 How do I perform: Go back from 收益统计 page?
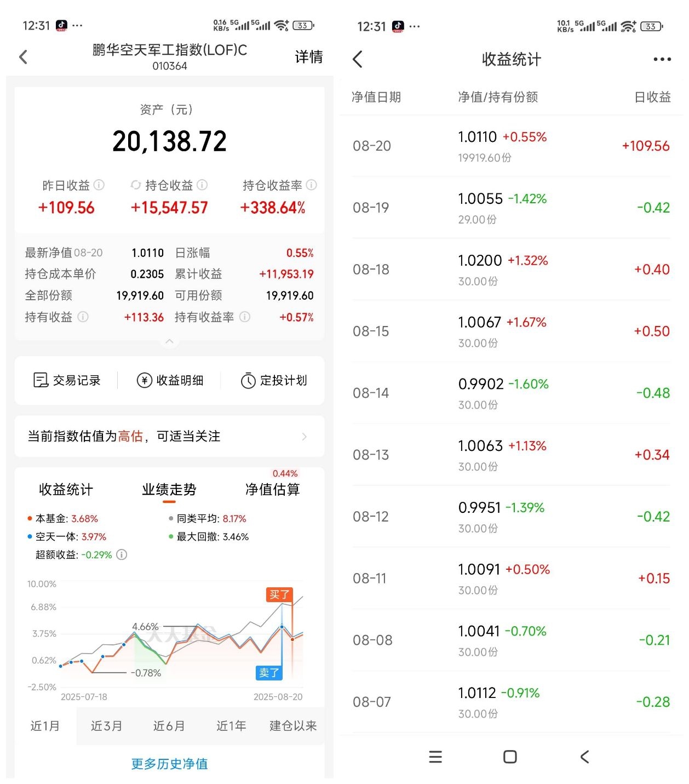pyautogui.click(x=358, y=59)
